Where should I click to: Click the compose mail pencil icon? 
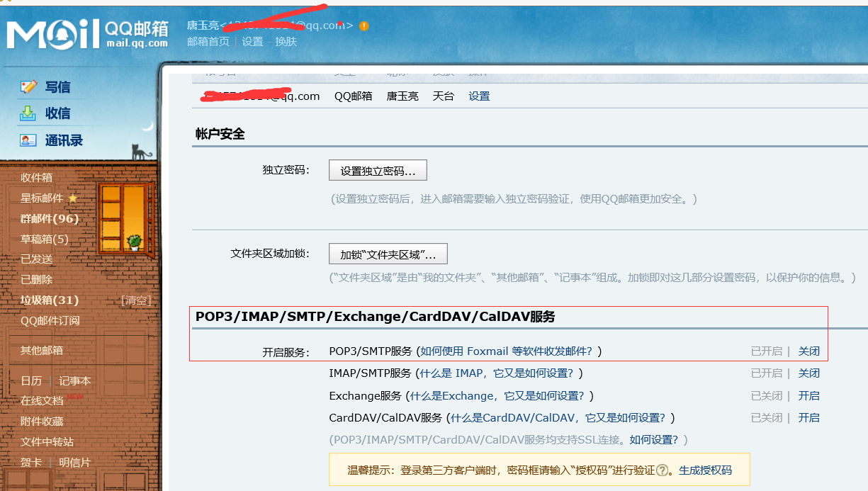[28, 86]
